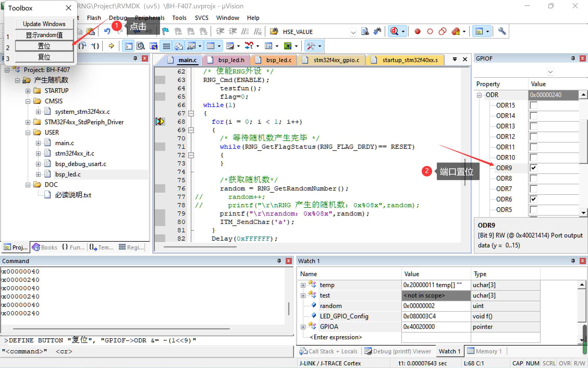Open the Peripherals menu

pyautogui.click(x=150, y=18)
